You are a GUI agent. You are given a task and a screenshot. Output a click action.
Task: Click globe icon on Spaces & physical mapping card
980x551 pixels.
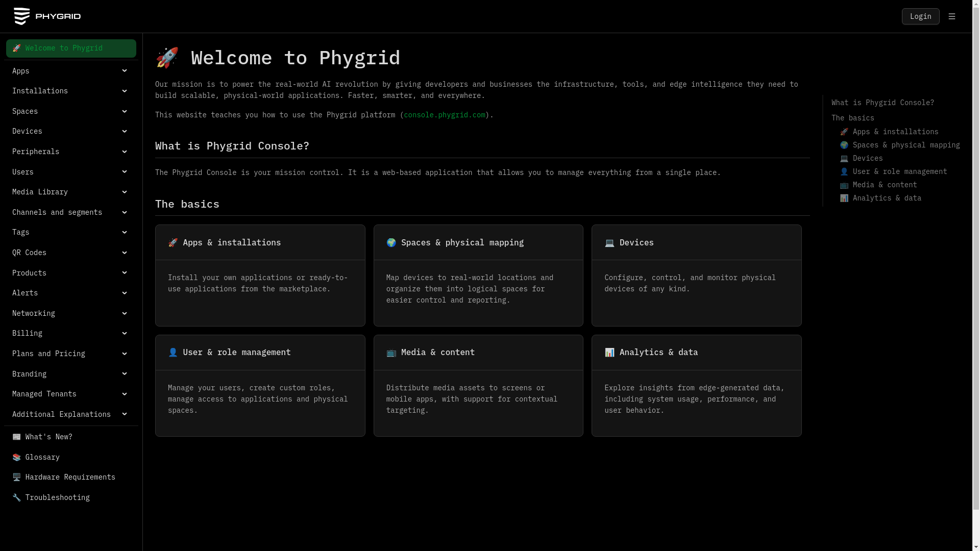point(391,243)
